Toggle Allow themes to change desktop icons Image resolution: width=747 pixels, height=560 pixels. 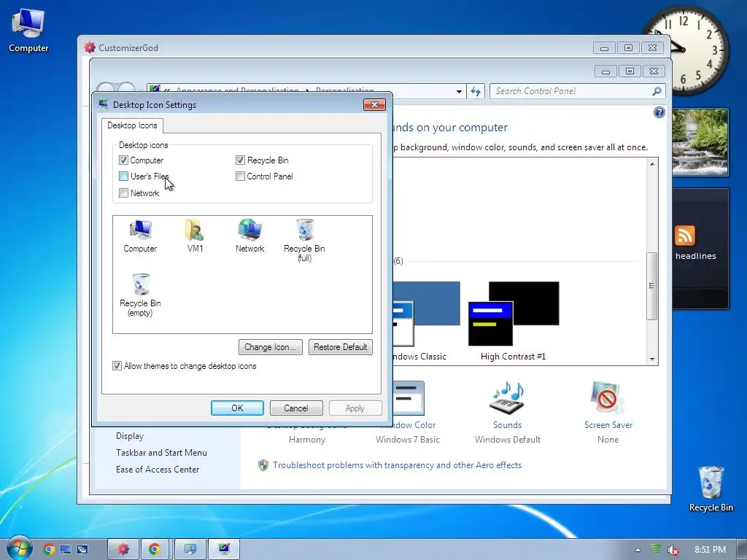(x=117, y=366)
